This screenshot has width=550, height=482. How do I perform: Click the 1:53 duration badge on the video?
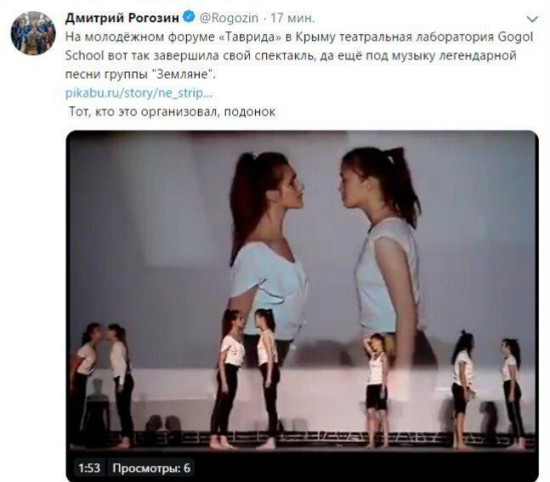pyautogui.click(x=89, y=468)
